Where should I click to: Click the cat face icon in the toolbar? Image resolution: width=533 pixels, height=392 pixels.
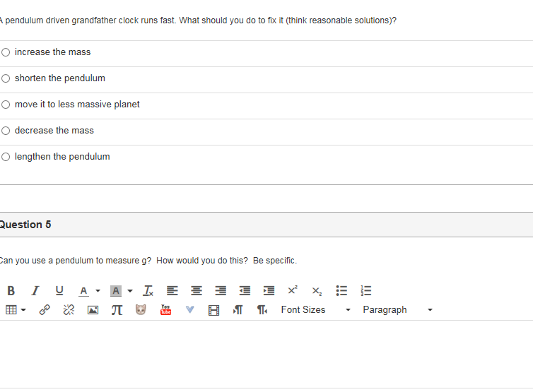(141, 309)
